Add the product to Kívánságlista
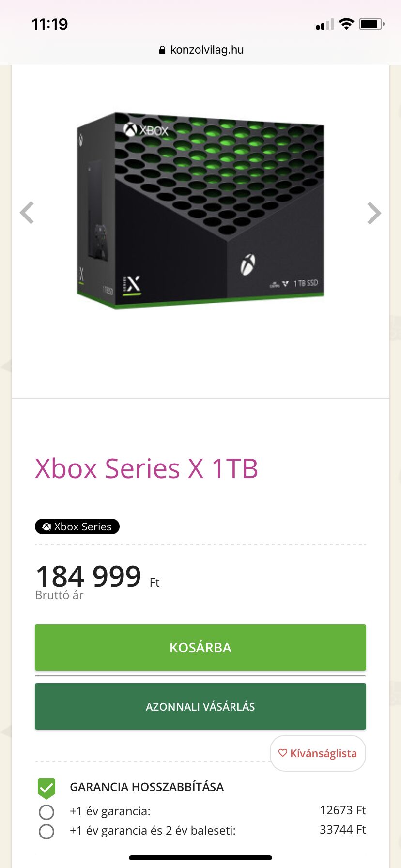 [318, 753]
